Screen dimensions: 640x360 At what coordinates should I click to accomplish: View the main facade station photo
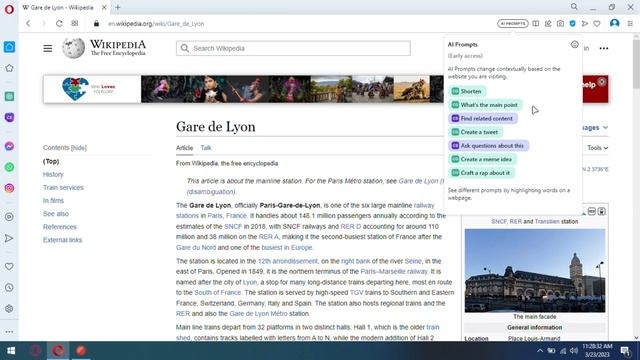[535, 271]
